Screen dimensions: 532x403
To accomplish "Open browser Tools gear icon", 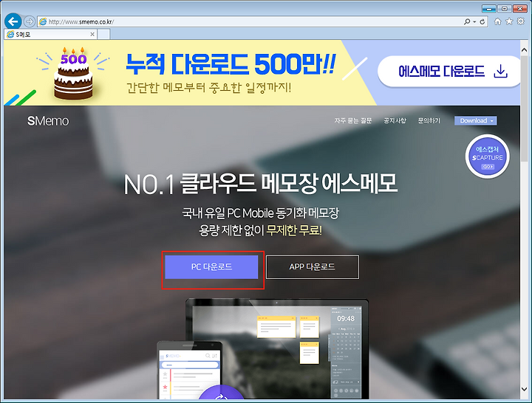I will point(521,21).
